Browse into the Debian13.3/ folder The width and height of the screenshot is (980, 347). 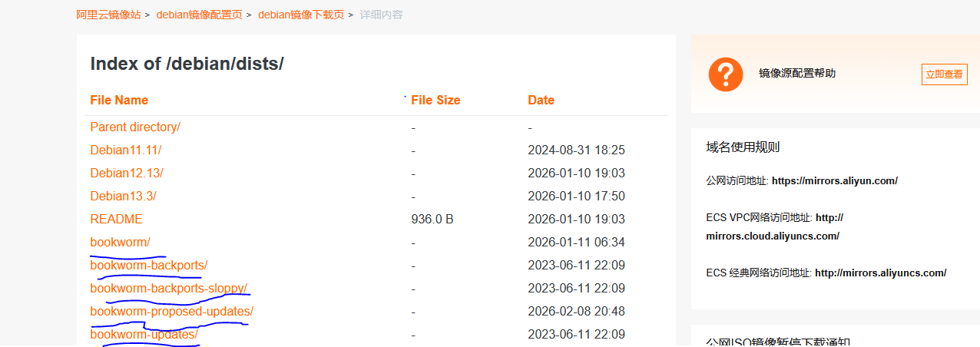click(123, 196)
